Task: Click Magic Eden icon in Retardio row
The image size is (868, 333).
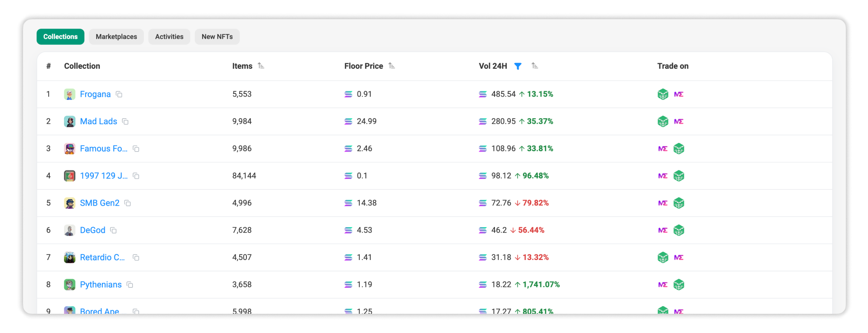Action: [679, 257]
